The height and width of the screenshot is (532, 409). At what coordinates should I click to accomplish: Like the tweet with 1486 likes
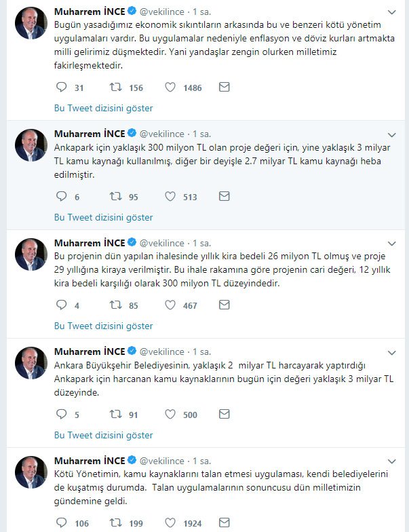(170, 88)
